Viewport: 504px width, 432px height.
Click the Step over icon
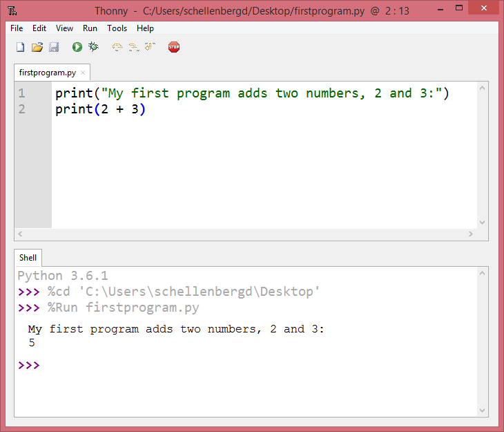click(117, 47)
